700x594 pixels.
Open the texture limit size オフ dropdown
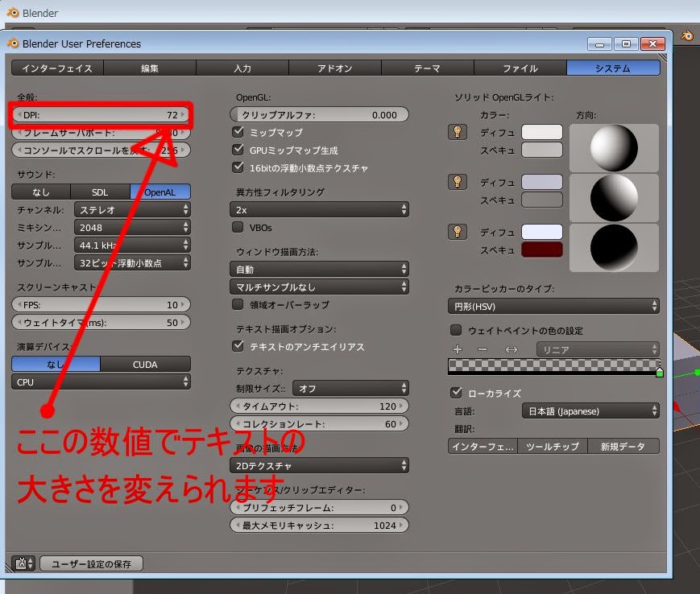coord(351,389)
